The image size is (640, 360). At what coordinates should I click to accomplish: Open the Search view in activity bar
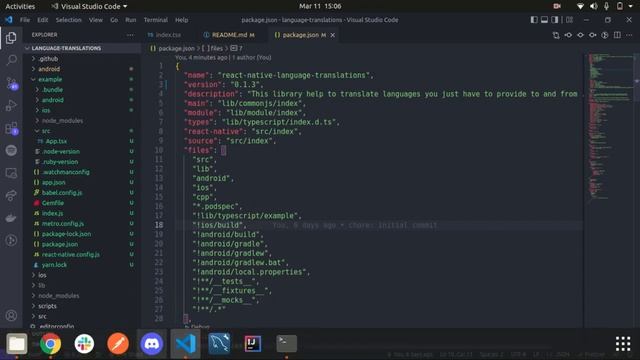pyautogui.click(x=11, y=60)
